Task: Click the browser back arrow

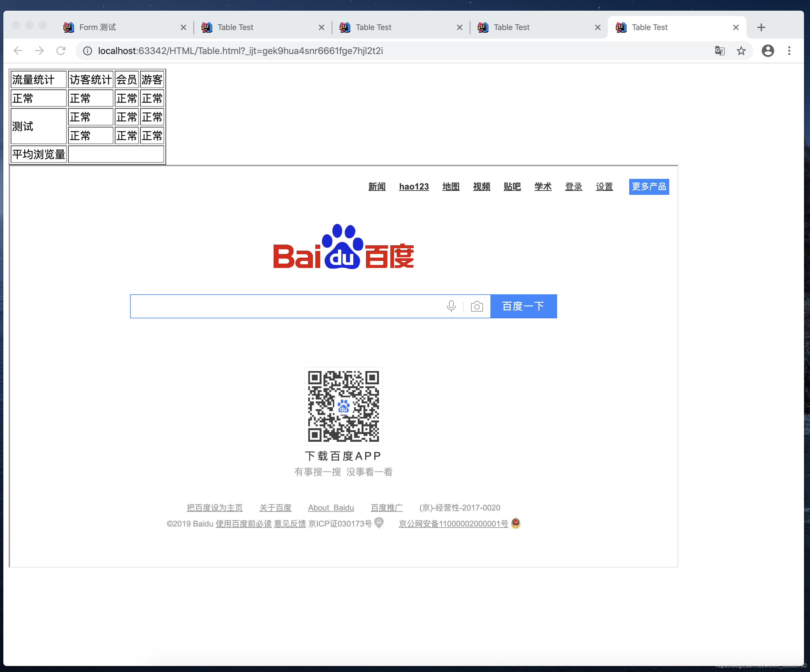Action: click(x=18, y=50)
